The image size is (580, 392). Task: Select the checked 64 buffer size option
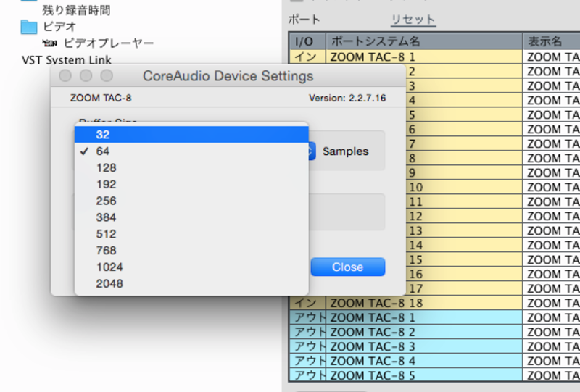(191, 151)
